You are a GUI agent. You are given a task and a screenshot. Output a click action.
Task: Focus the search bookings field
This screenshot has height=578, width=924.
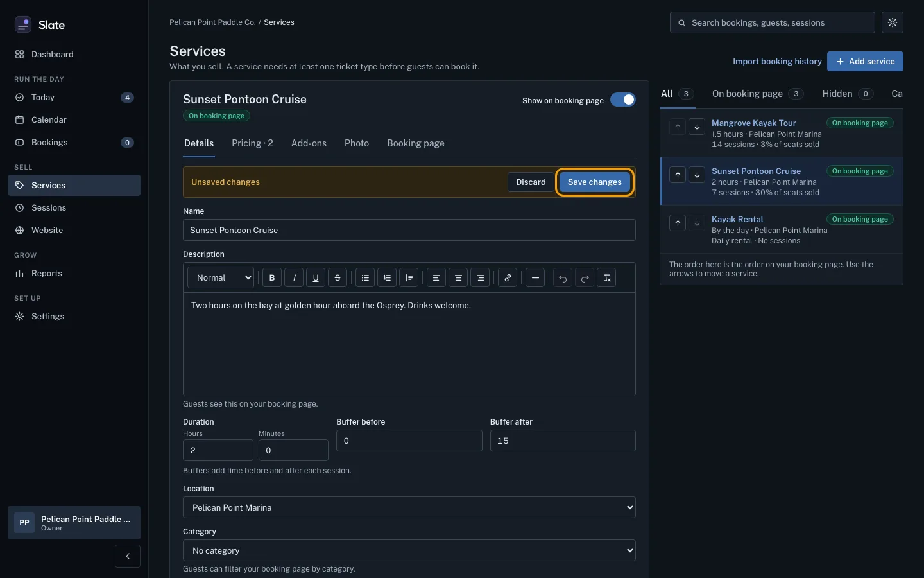pyautogui.click(x=773, y=22)
